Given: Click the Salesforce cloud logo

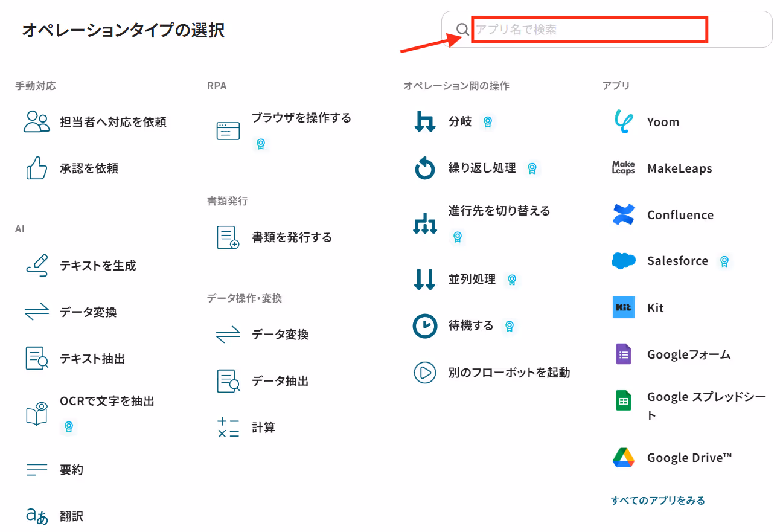Looking at the screenshot, I should coord(624,261).
